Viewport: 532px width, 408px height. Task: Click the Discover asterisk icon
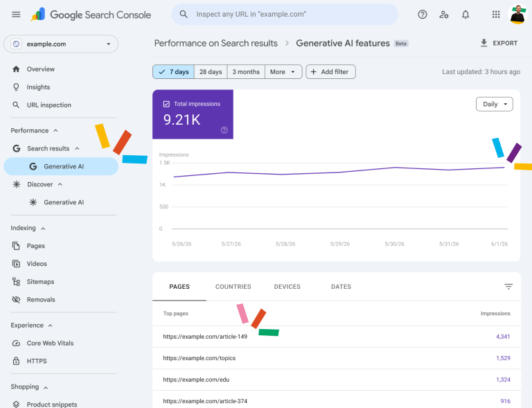tap(17, 184)
